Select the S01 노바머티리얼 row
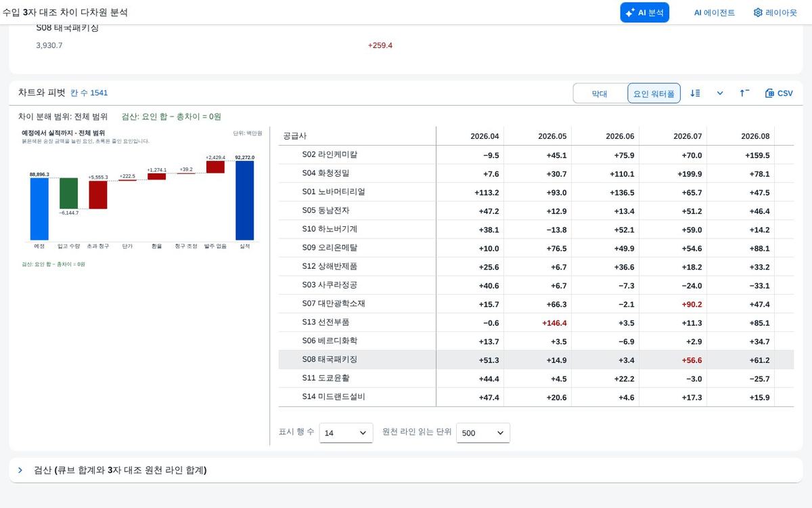Viewport: 812px width, 508px height. [x=536, y=192]
